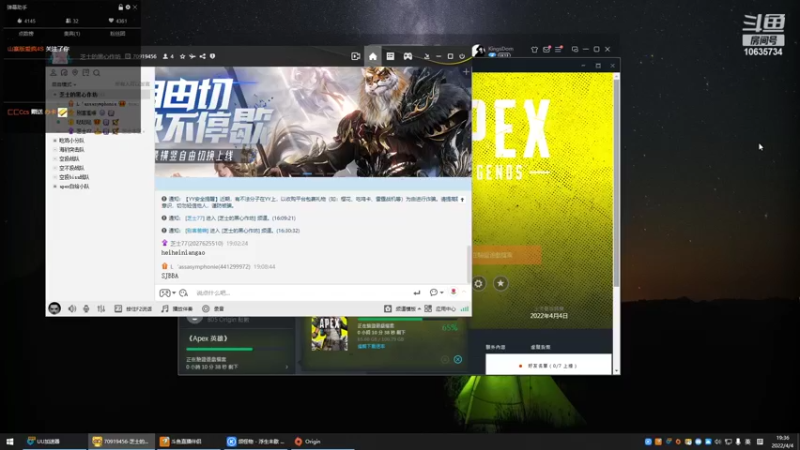Click the 《Apex 英雄》 progress bar in Origin sidebar
This screenshot has height=450, width=800.
[x=237, y=349]
